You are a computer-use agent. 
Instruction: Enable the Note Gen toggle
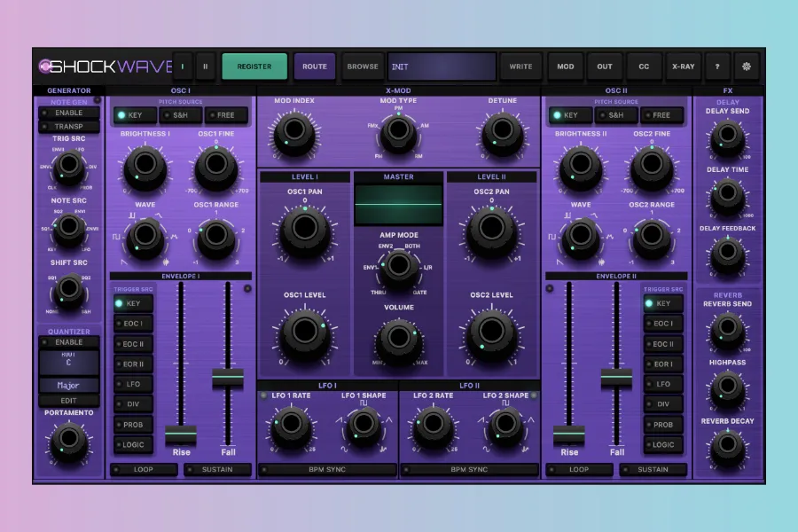(68, 113)
